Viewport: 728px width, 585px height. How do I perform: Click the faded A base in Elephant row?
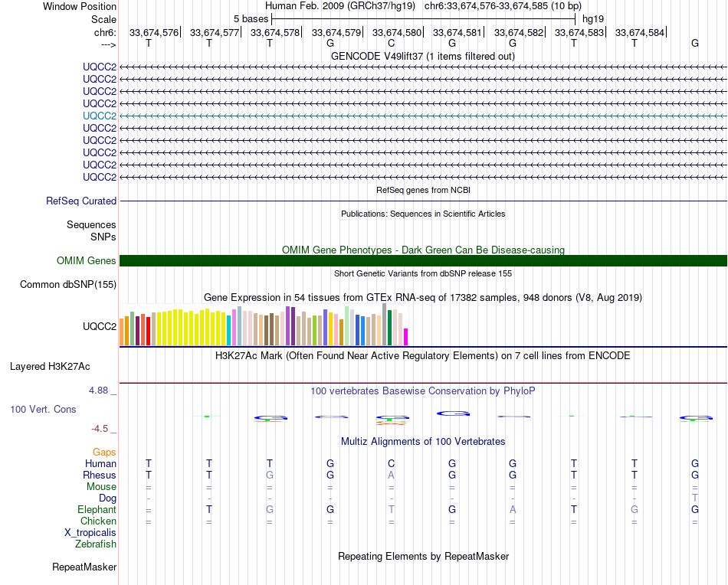tap(513, 509)
